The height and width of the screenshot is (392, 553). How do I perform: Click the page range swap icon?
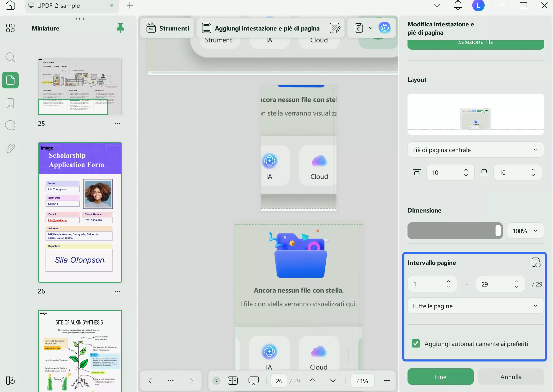click(536, 262)
